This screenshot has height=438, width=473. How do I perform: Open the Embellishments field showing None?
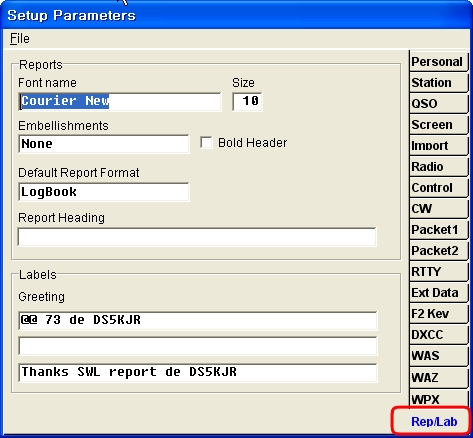click(x=104, y=144)
